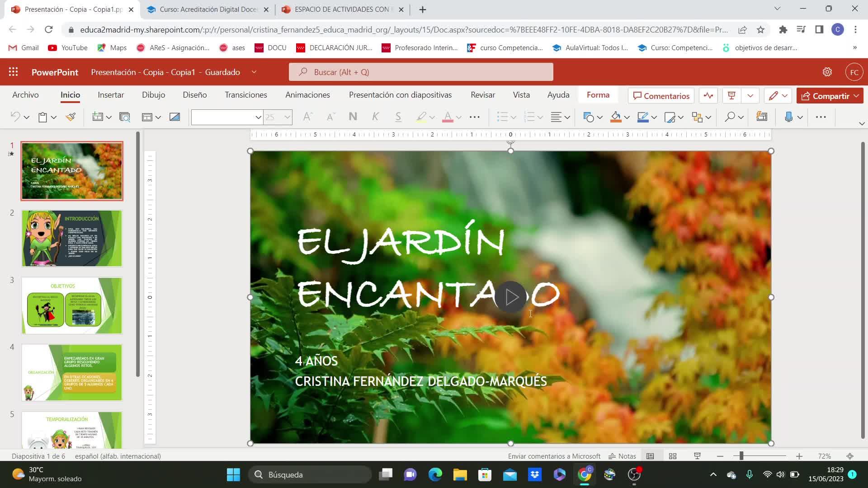Click the Designer ideas icon

click(x=762, y=117)
